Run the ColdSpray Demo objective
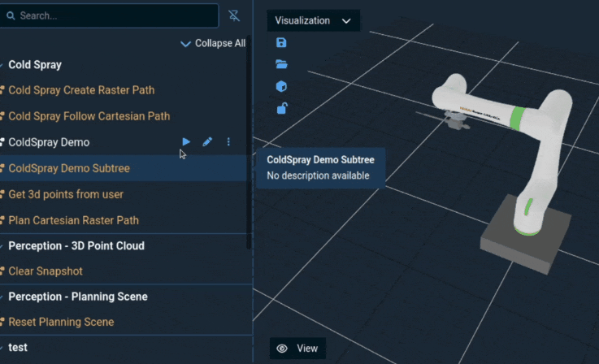599x364 pixels. [x=186, y=142]
